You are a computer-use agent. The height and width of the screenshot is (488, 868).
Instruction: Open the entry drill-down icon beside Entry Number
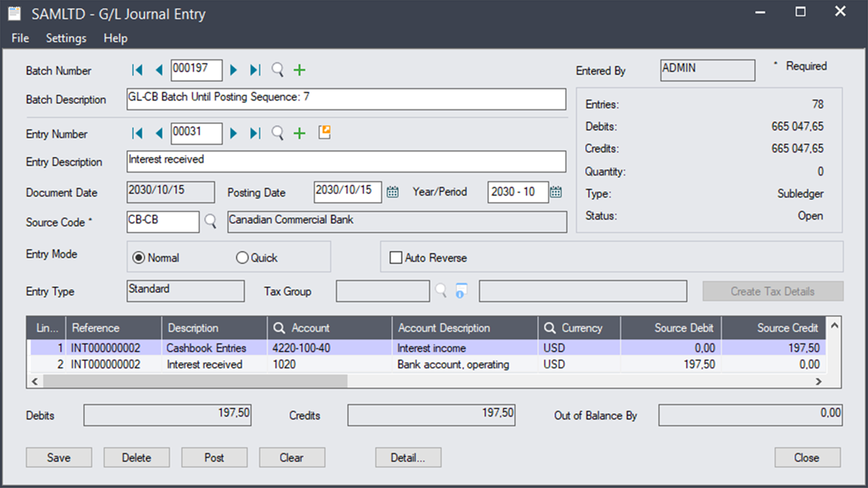point(324,132)
